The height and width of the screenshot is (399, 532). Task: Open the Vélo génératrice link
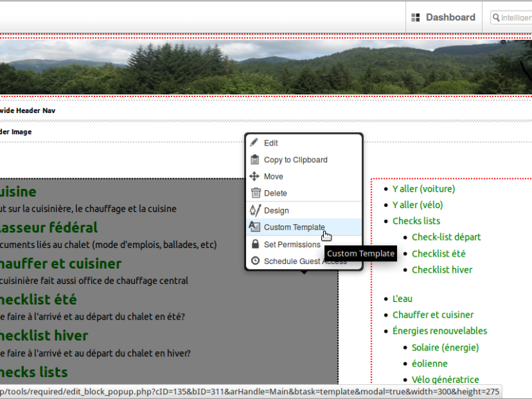pyautogui.click(x=446, y=380)
